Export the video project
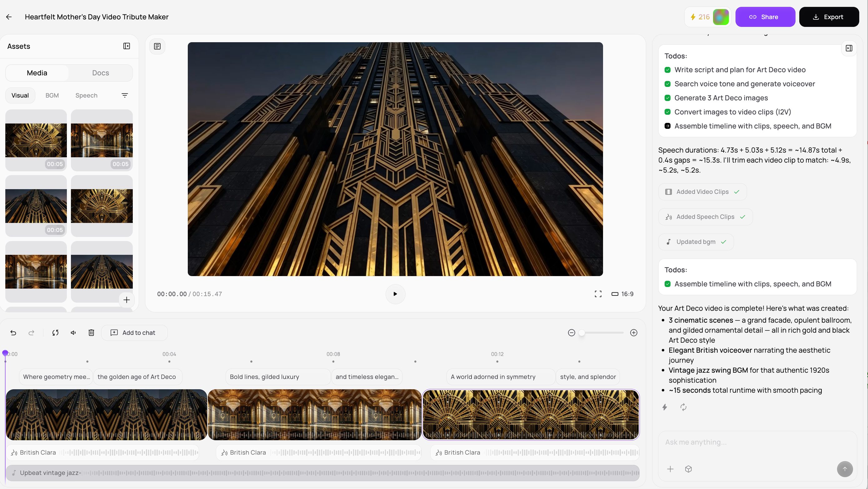This screenshot has height=489, width=868. (829, 17)
